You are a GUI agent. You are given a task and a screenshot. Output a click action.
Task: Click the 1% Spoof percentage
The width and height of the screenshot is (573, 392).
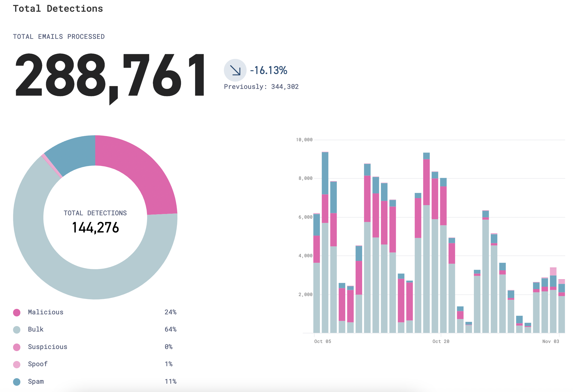(169, 364)
